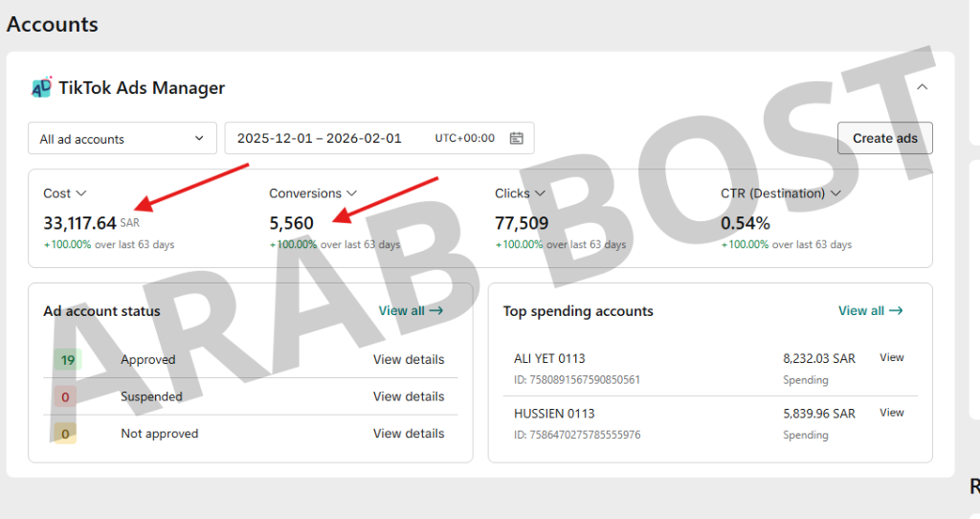Click the HUSSIEN 0113 account name

point(554,414)
